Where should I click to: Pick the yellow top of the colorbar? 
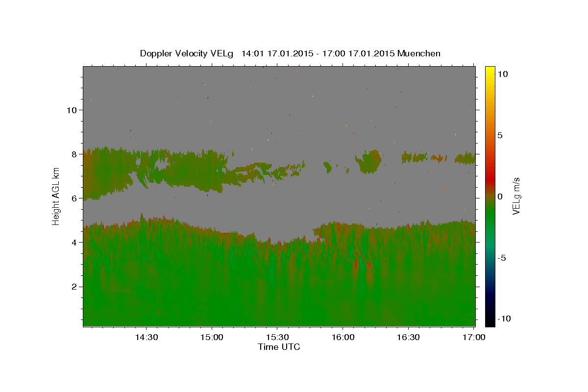(490, 71)
